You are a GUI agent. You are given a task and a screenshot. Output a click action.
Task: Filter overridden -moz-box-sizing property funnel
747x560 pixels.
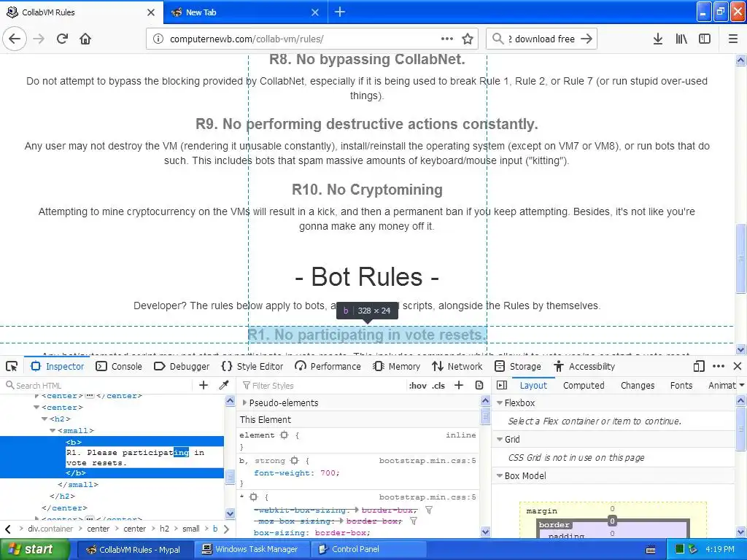414,521
